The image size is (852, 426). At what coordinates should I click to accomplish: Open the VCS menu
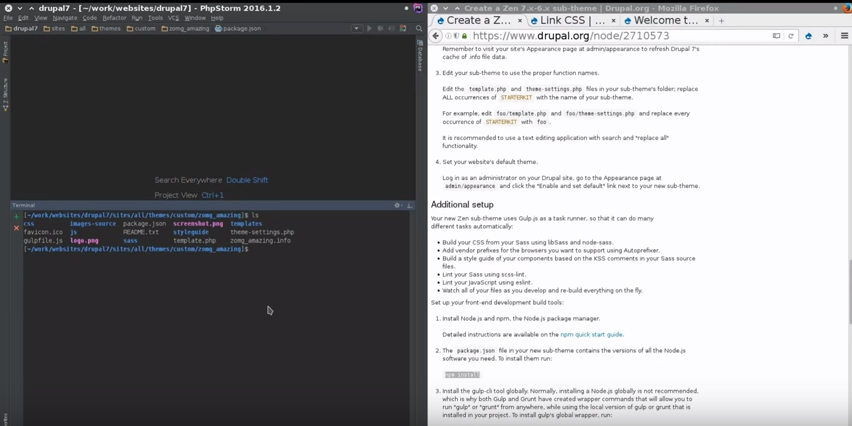[x=173, y=18]
